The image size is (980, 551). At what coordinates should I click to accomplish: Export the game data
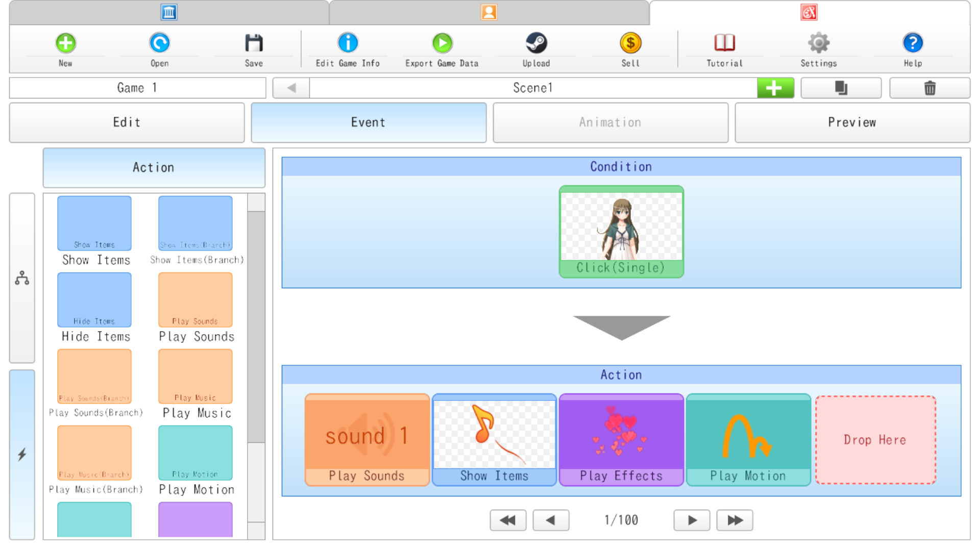coord(442,48)
